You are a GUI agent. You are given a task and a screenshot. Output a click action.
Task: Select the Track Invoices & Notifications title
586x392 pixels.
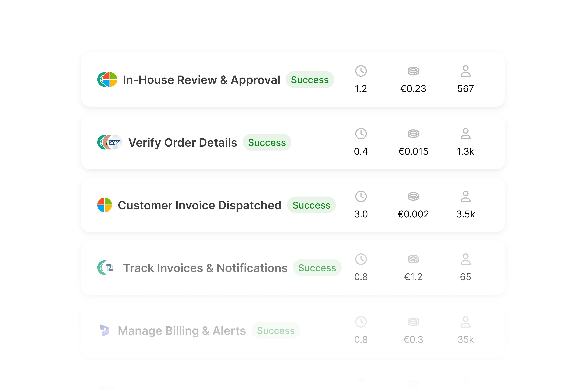[205, 268]
